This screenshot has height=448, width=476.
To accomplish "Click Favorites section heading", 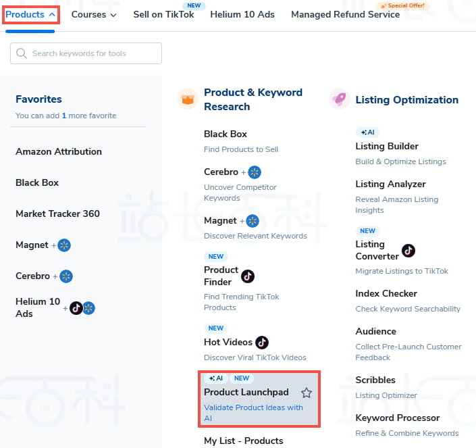I will (38, 99).
